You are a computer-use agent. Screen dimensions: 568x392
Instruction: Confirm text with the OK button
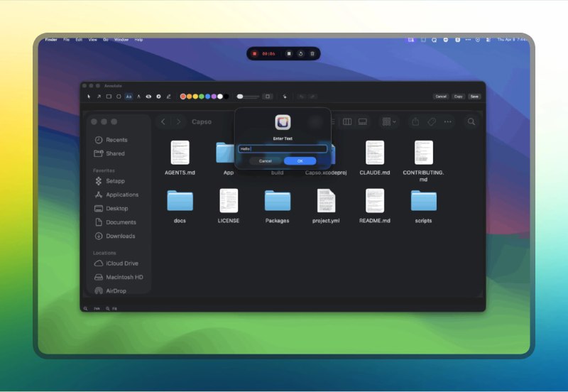pyautogui.click(x=300, y=161)
